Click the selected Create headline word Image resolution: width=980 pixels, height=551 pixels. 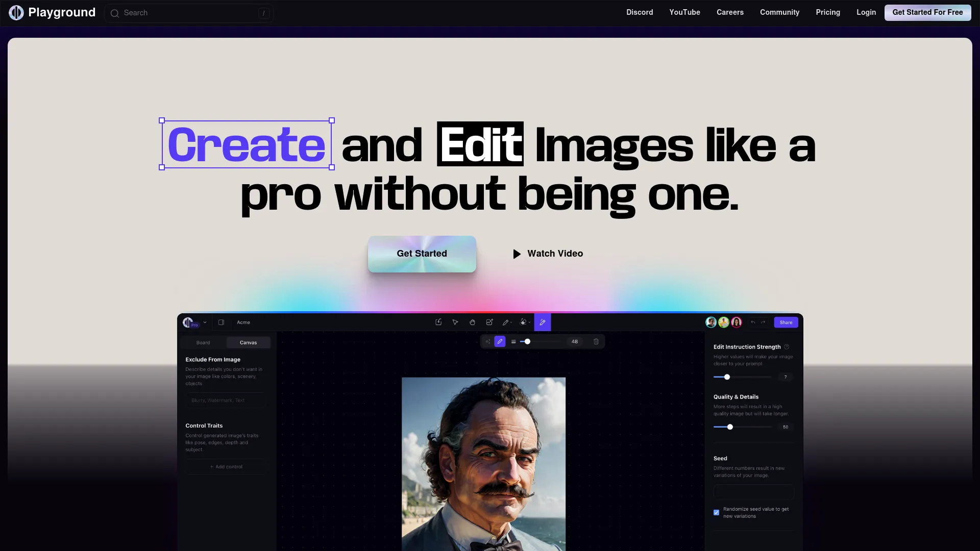[247, 144]
